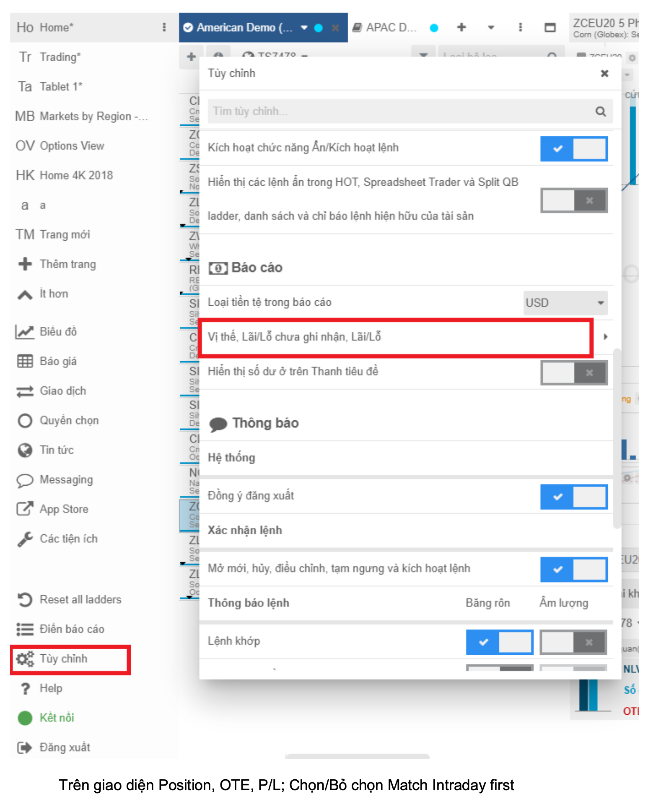The image size is (653, 812).
Task: Click the Biểu đồ chart icon
Action: click(x=24, y=332)
